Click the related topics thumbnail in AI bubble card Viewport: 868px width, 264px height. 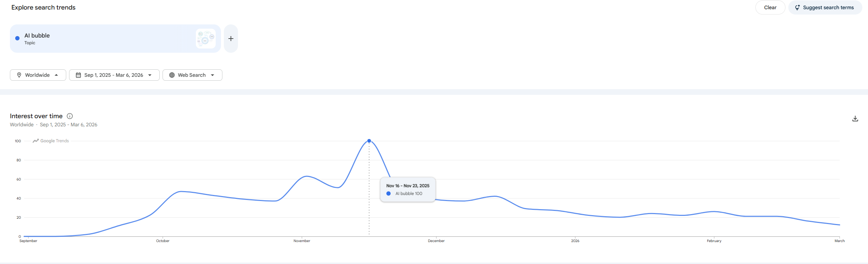pos(206,39)
